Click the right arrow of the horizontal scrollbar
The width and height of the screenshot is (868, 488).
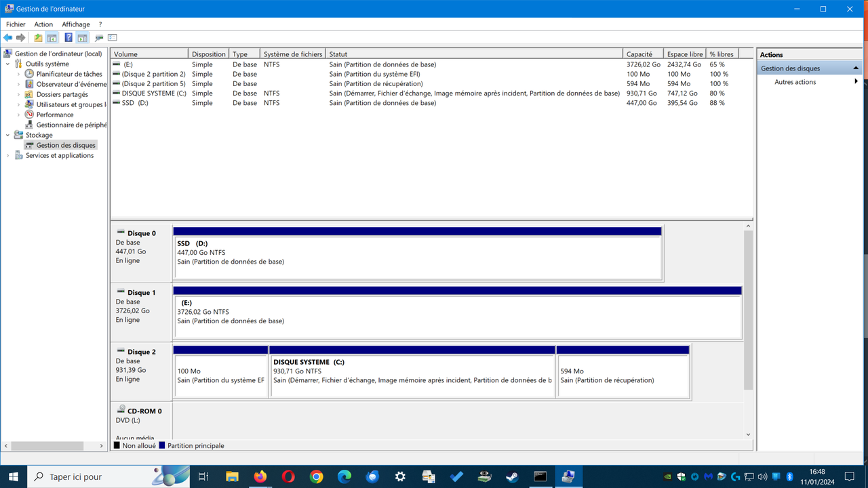pos(101,446)
